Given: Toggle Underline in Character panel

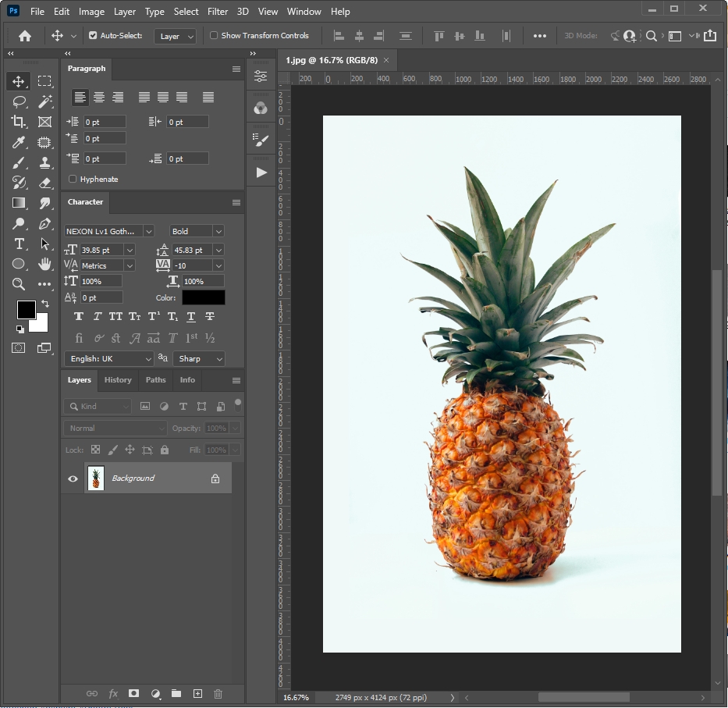Looking at the screenshot, I should tap(191, 316).
